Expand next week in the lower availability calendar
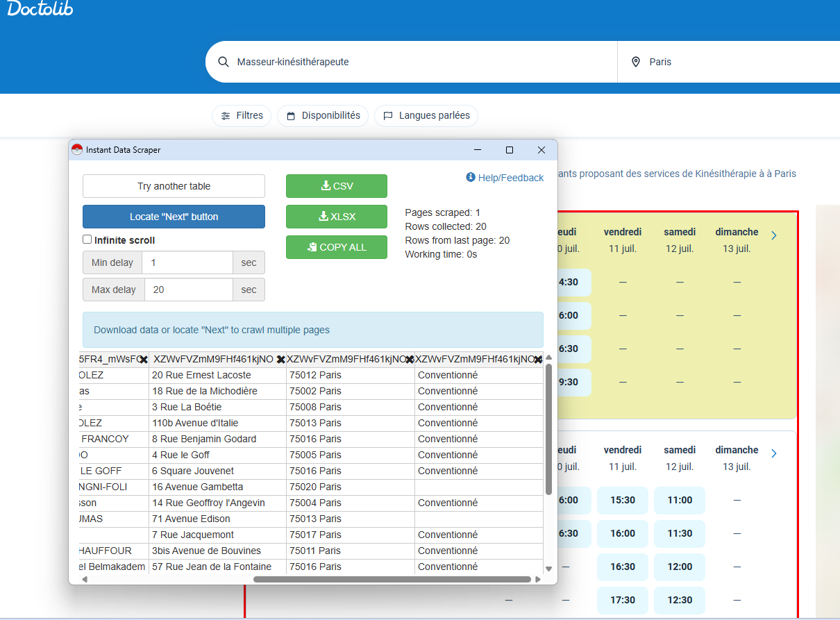This screenshot has height=620, width=840. (773, 453)
